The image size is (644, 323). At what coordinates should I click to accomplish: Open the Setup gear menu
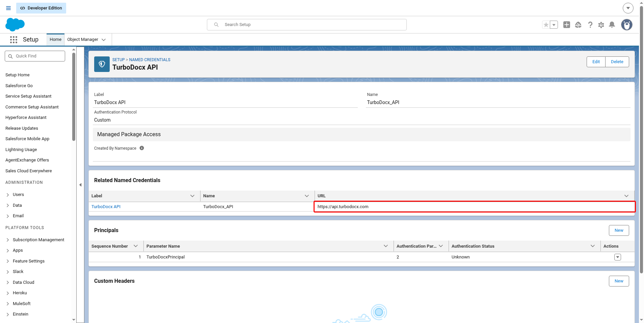[601, 25]
